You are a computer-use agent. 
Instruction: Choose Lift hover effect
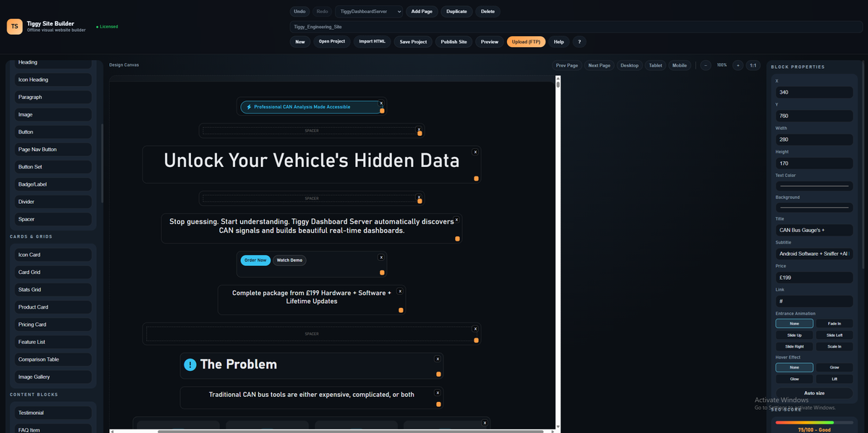[x=834, y=379]
